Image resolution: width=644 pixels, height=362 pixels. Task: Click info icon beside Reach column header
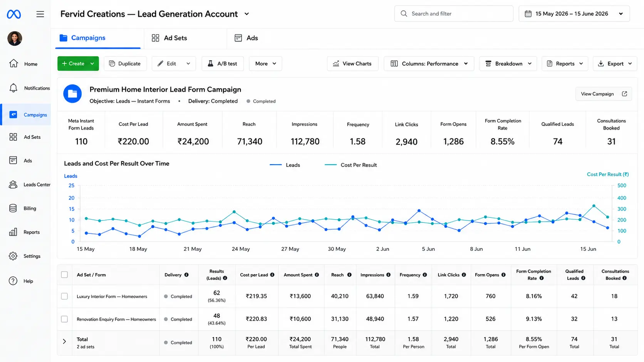[349, 275]
